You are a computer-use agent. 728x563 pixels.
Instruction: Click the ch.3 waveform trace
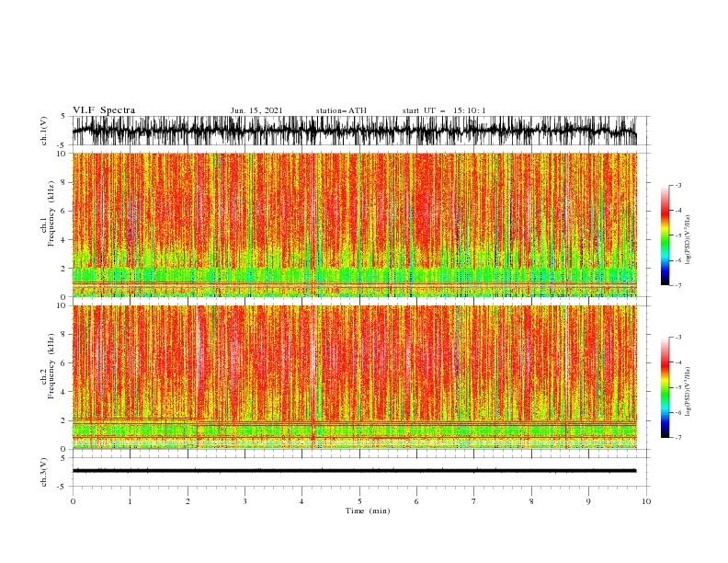click(354, 471)
